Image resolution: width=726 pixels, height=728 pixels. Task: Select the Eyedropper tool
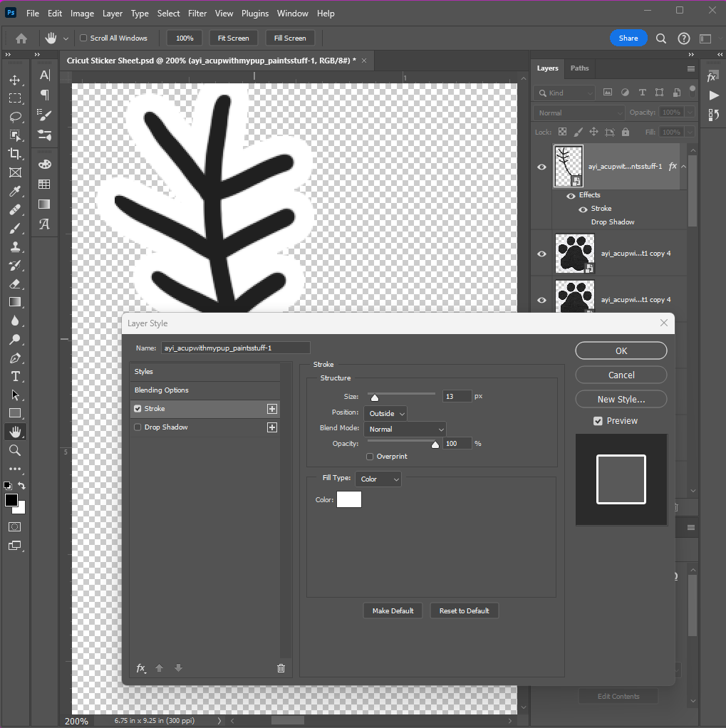[15, 191]
